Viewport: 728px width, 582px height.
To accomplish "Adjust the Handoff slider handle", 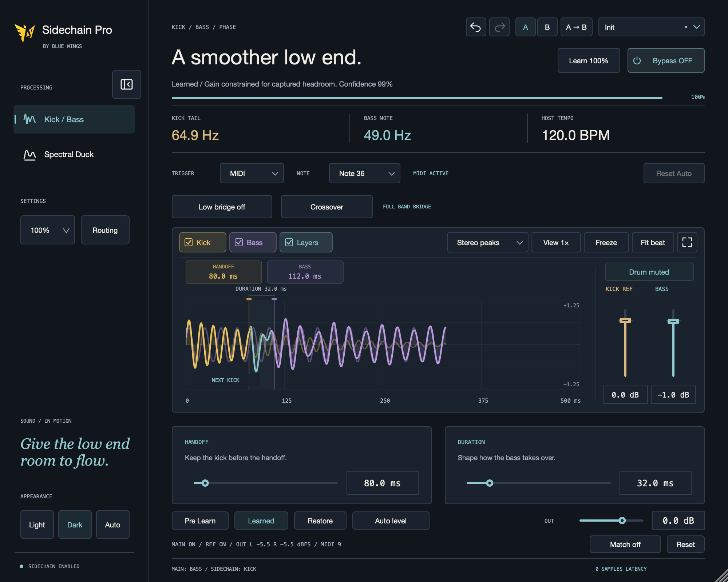I will pyautogui.click(x=205, y=483).
